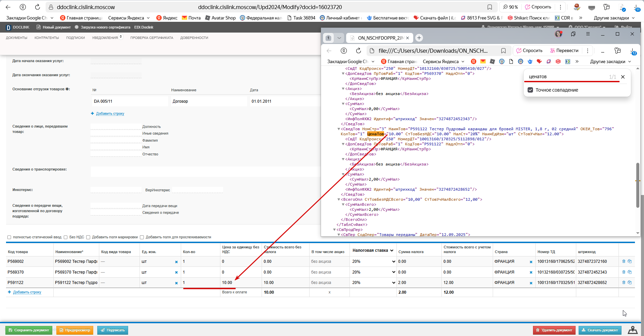This screenshot has height=336, width=644.
Task: Bookmark the ddoclink.cislink.moscow page
Action: (490, 7)
